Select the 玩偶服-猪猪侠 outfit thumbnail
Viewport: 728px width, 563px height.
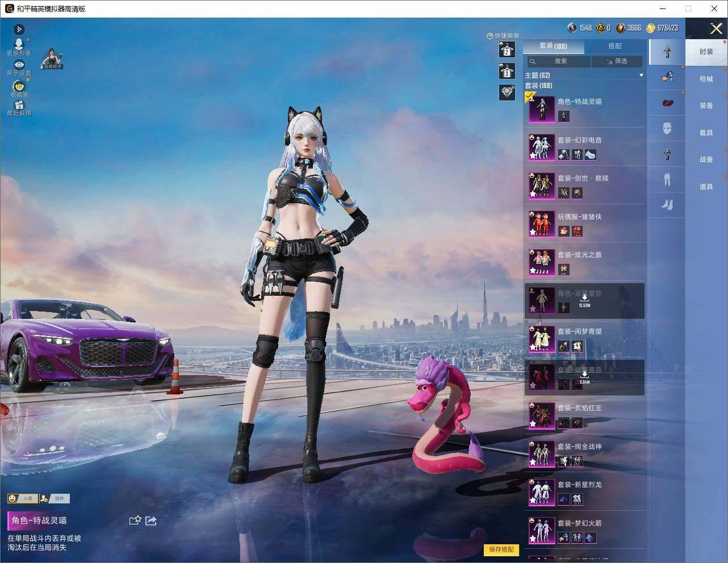542,224
